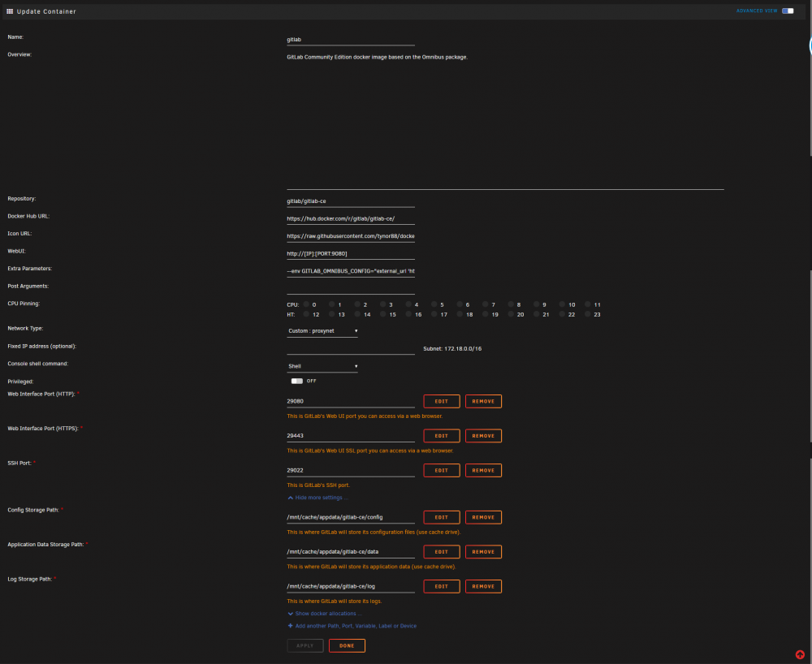Viewport: 812px width, 664px height.
Task: Click Remove for Application Data Storage Path
Action: pyautogui.click(x=483, y=552)
